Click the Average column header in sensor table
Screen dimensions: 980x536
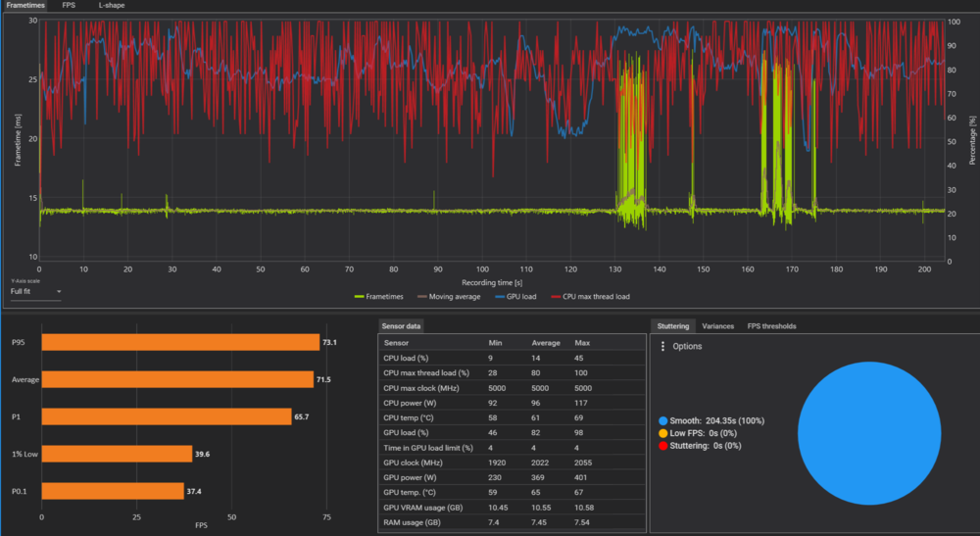(545, 344)
